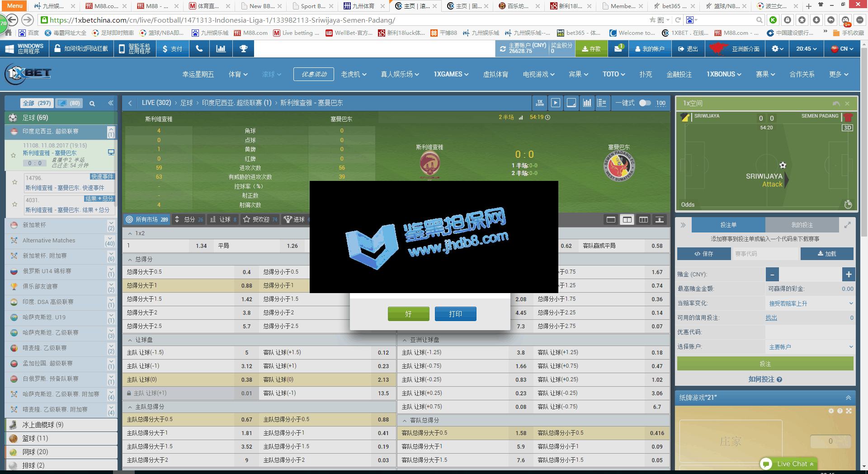Favorite the 斯利维查雅 - 塞曼巴东 match star
The height and width of the screenshot is (474, 868).
(x=14, y=155)
